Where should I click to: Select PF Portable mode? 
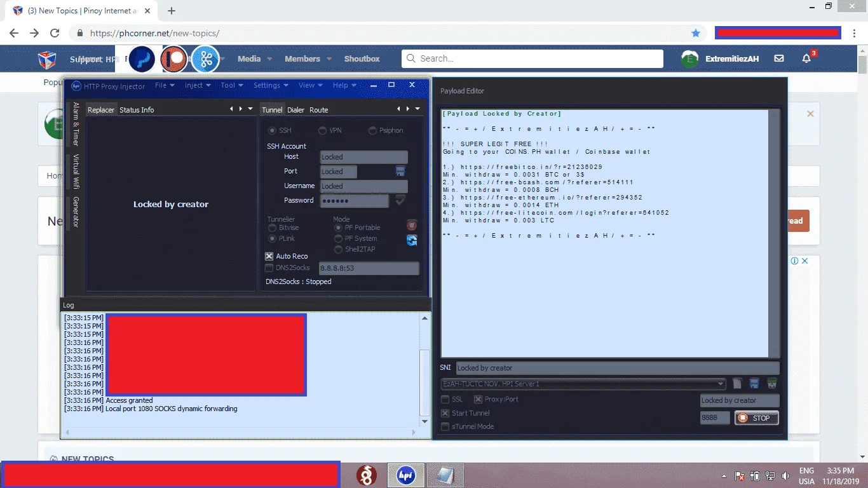[339, 227]
